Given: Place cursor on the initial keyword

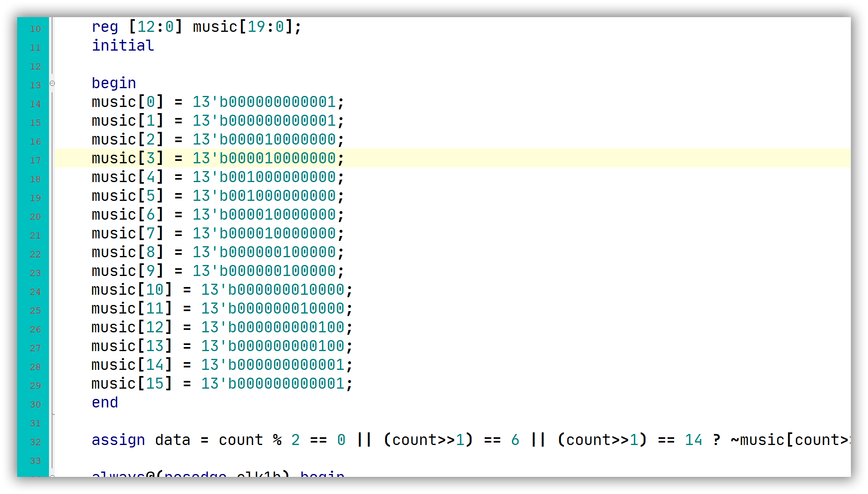Looking at the screenshot, I should pos(123,45).
